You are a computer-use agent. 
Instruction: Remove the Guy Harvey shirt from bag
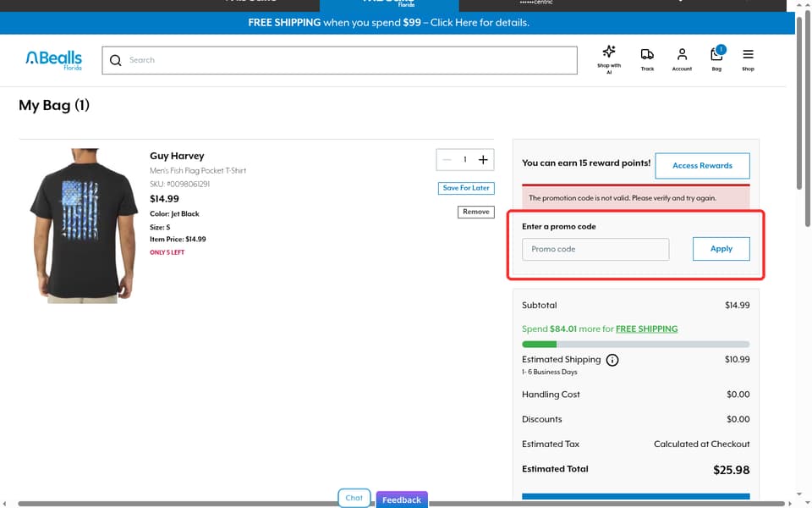(476, 212)
